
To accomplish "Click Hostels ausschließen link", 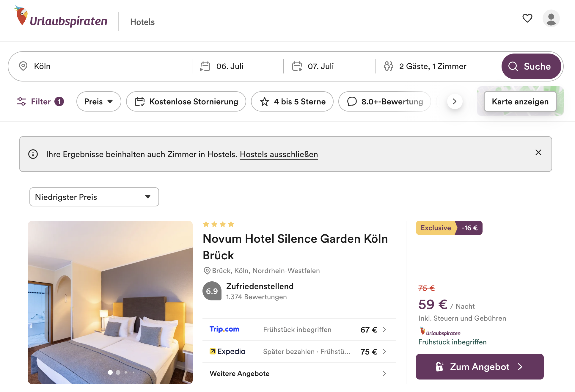I will click(279, 154).
